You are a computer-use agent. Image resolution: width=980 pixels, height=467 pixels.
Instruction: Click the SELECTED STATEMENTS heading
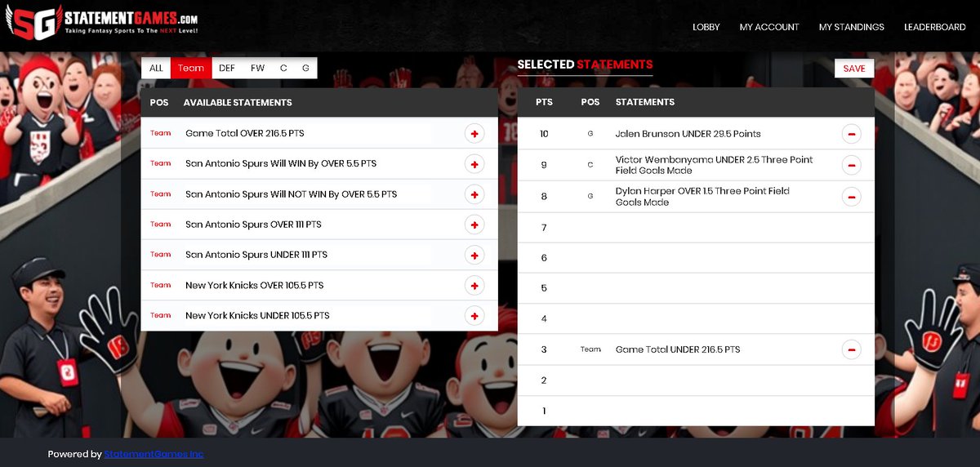(585, 64)
